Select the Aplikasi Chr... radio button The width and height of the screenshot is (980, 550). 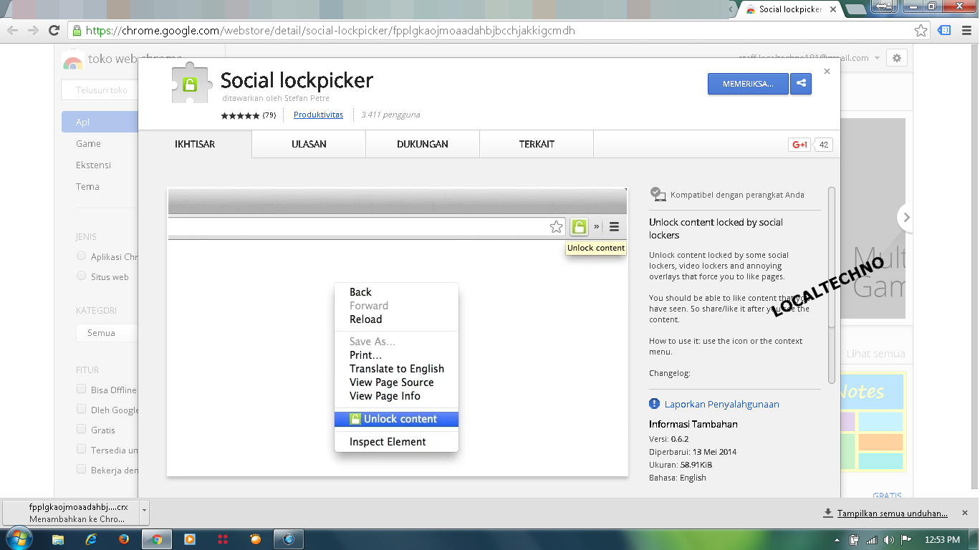pos(82,256)
